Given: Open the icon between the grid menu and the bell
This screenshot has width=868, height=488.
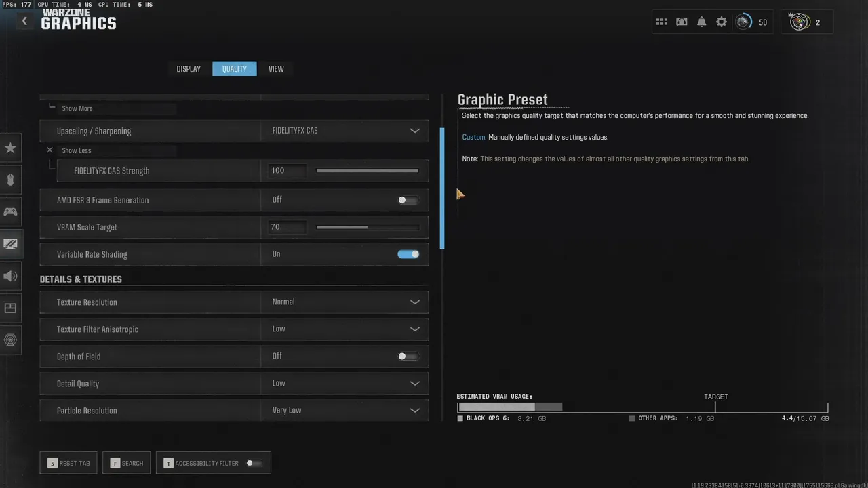Looking at the screenshot, I should 682,22.
